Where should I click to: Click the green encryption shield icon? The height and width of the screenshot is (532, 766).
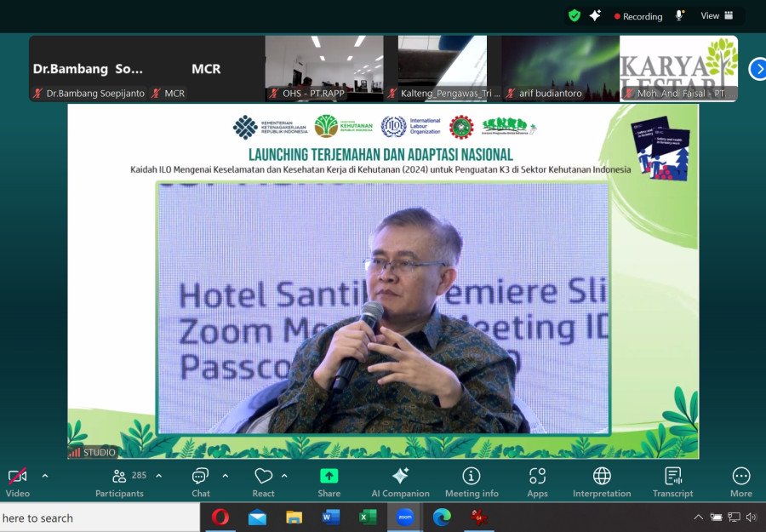click(574, 15)
